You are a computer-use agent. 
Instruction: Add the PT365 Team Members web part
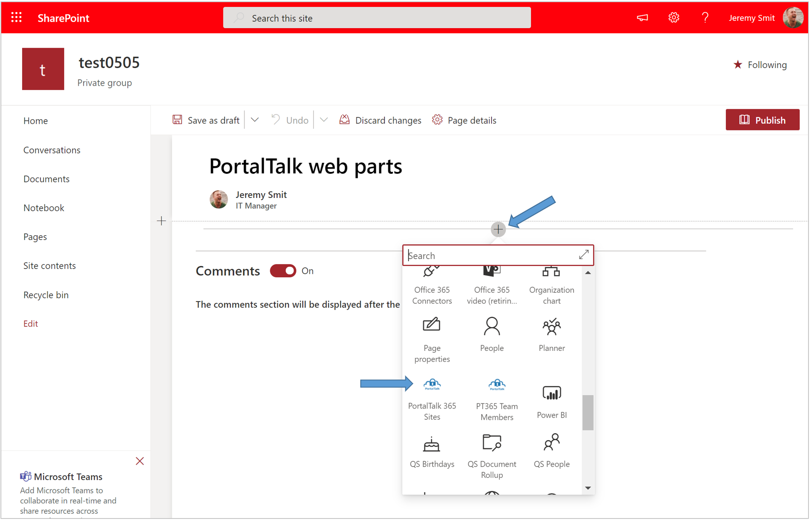pos(497,399)
